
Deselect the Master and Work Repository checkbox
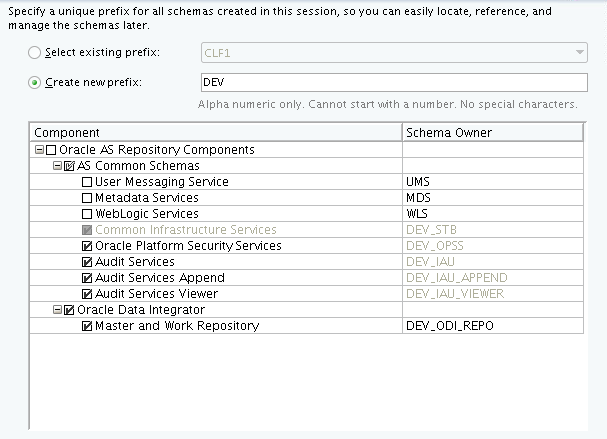[x=87, y=326]
